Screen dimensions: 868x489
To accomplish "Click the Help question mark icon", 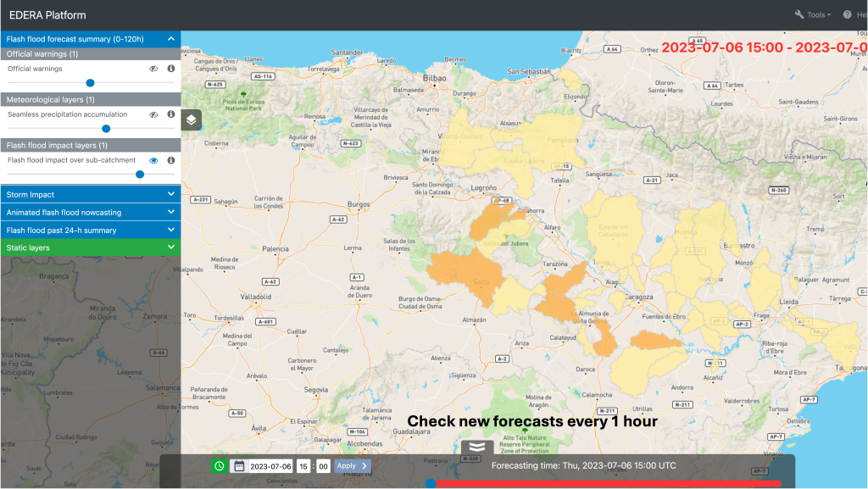I will 848,14.
